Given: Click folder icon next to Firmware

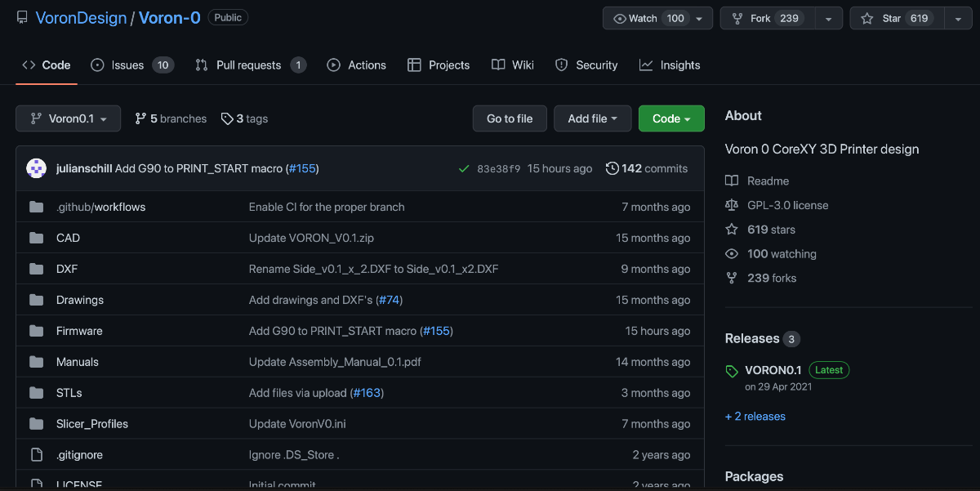Looking at the screenshot, I should coord(36,331).
